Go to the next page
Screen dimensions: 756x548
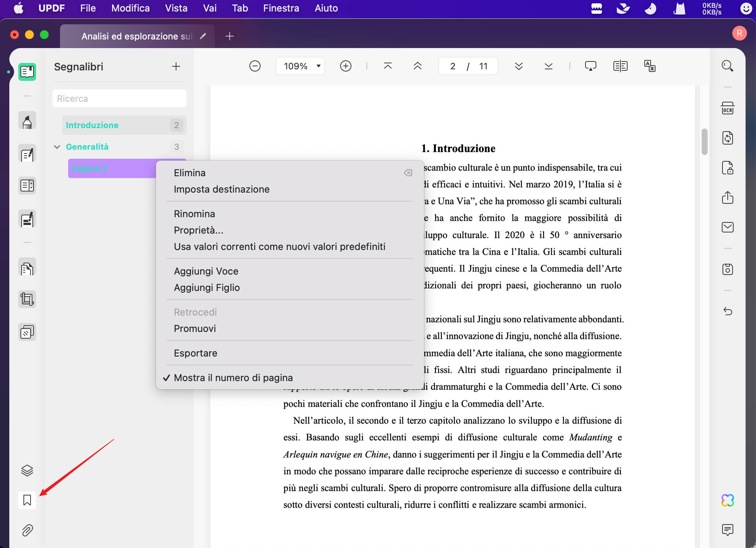[x=519, y=66]
